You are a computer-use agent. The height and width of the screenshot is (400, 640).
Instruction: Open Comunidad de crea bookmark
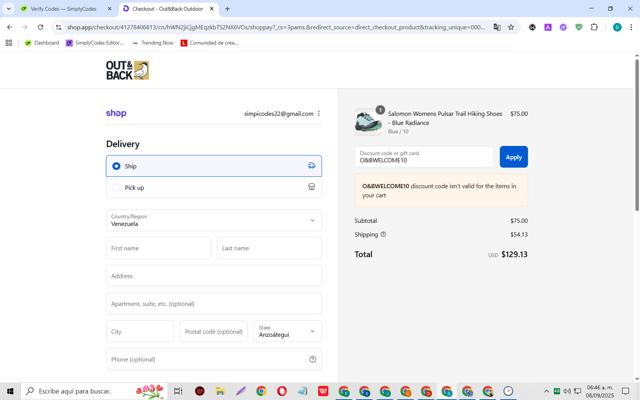tap(209, 43)
